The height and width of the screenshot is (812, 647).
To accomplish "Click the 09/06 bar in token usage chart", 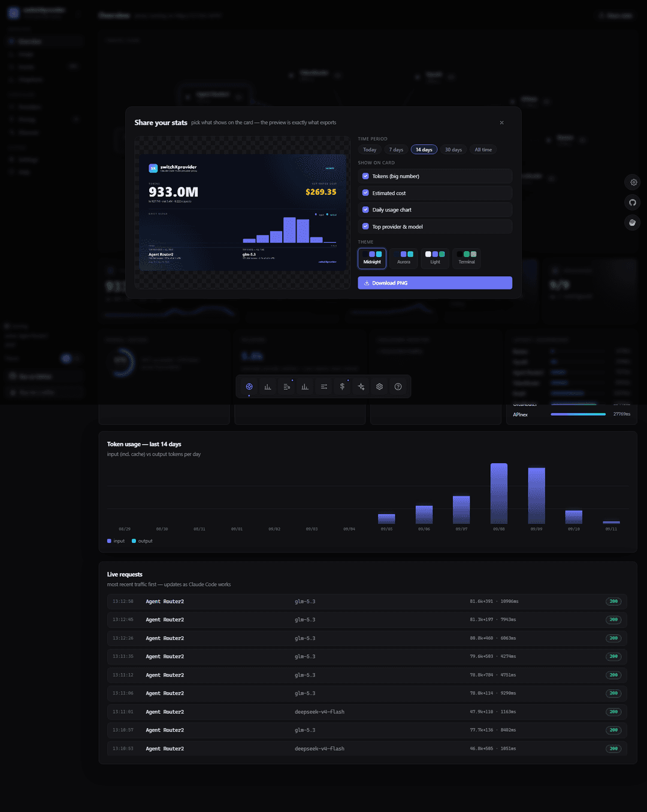I will (424, 515).
